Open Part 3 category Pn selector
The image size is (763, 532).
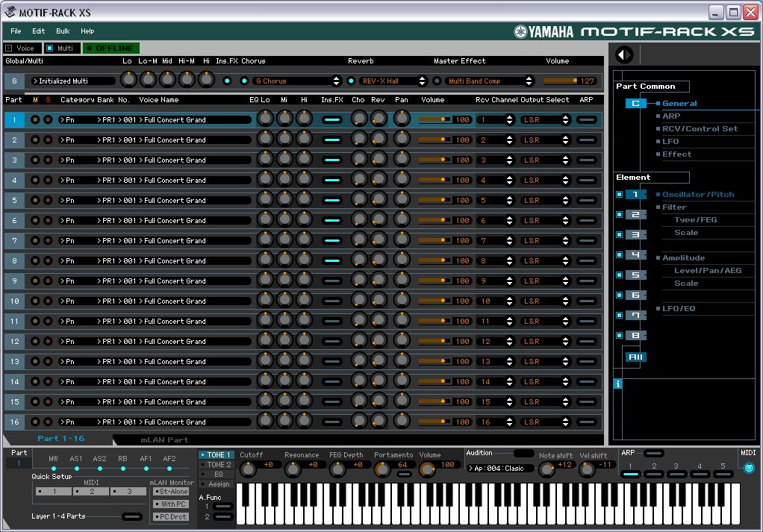(77, 160)
